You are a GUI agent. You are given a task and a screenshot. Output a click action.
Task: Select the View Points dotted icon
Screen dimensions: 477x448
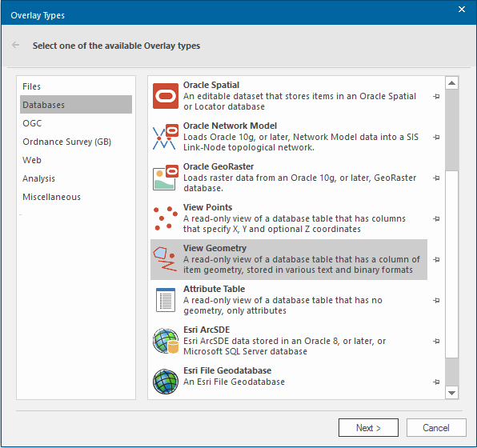165,218
